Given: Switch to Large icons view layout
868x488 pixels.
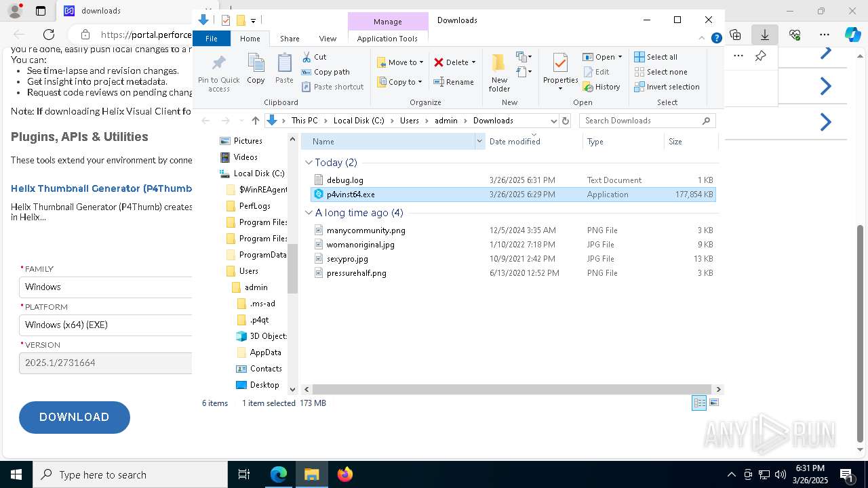Looking at the screenshot, I should [713, 403].
